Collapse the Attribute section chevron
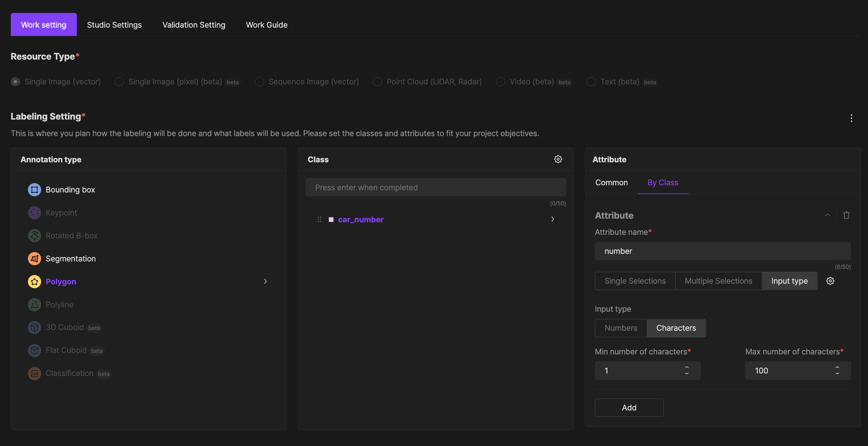Viewport: 868px width, 446px height. pos(827,215)
